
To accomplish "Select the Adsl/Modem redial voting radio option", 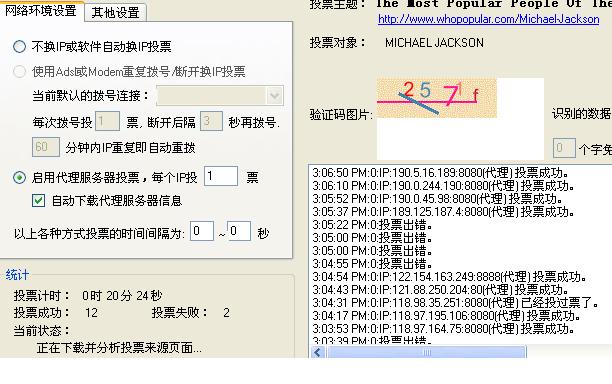I will [x=19, y=71].
